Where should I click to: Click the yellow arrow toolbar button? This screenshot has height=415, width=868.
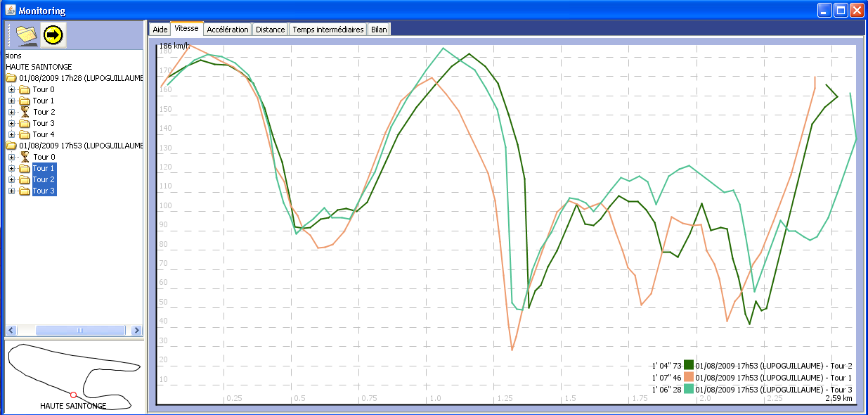coord(53,34)
